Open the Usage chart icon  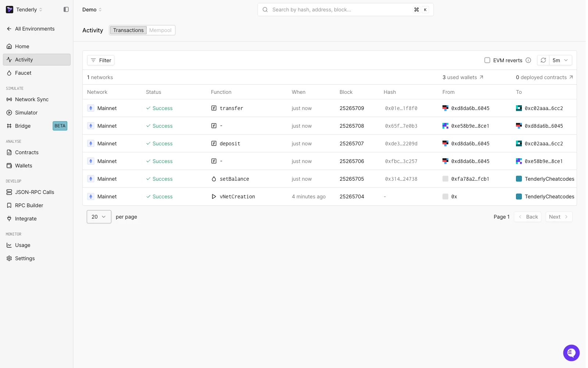point(9,245)
